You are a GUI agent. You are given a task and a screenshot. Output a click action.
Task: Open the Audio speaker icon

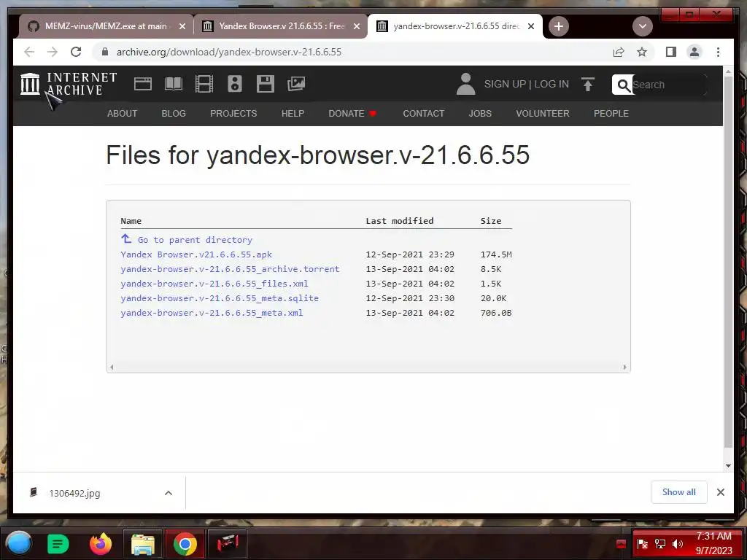tap(234, 85)
